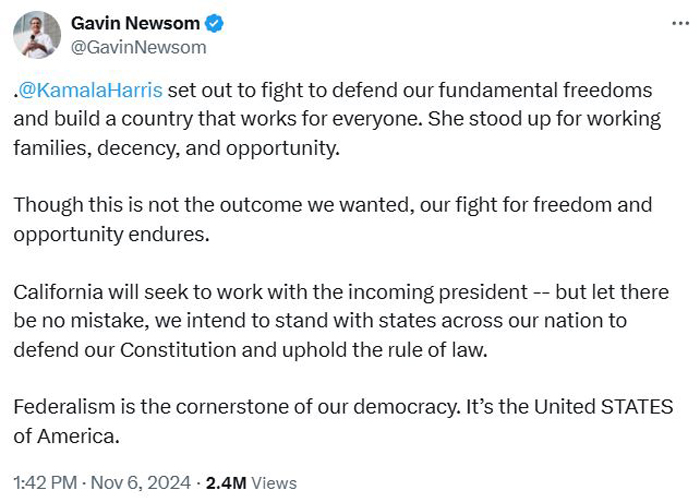
Task: Click the 2.4M view count number
Action: point(226,483)
